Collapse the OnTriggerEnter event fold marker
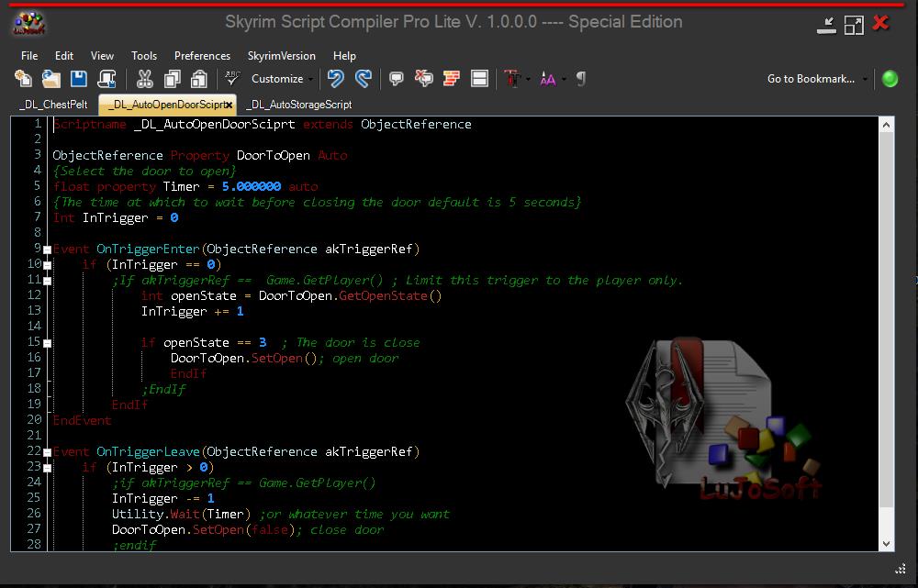This screenshot has width=918, height=588. 47,249
